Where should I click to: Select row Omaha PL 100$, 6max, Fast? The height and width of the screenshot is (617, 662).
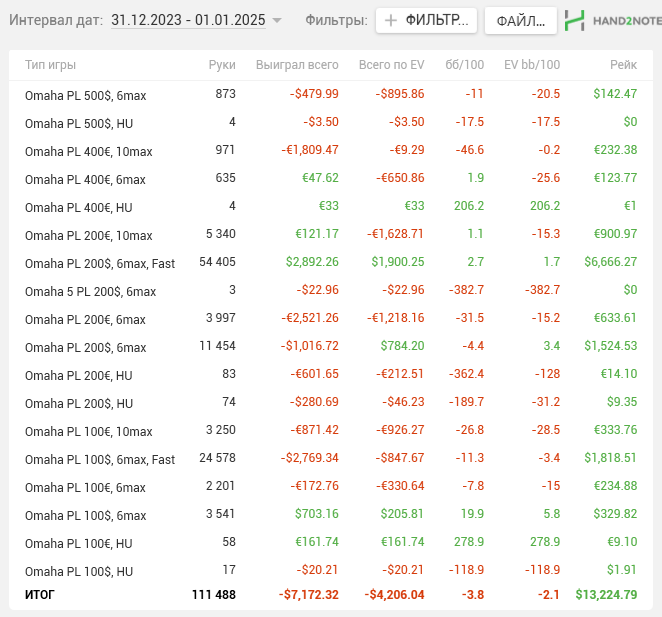[331, 459]
